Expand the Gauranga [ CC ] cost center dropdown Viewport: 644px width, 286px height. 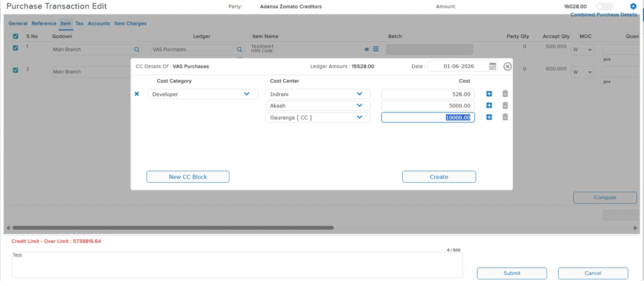(x=360, y=117)
